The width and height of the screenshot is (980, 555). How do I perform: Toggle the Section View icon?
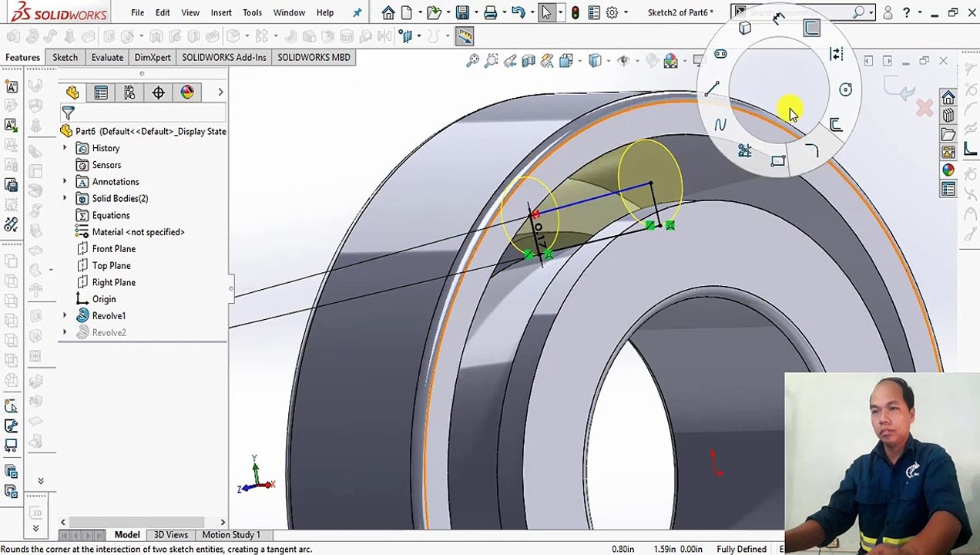coord(529,60)
